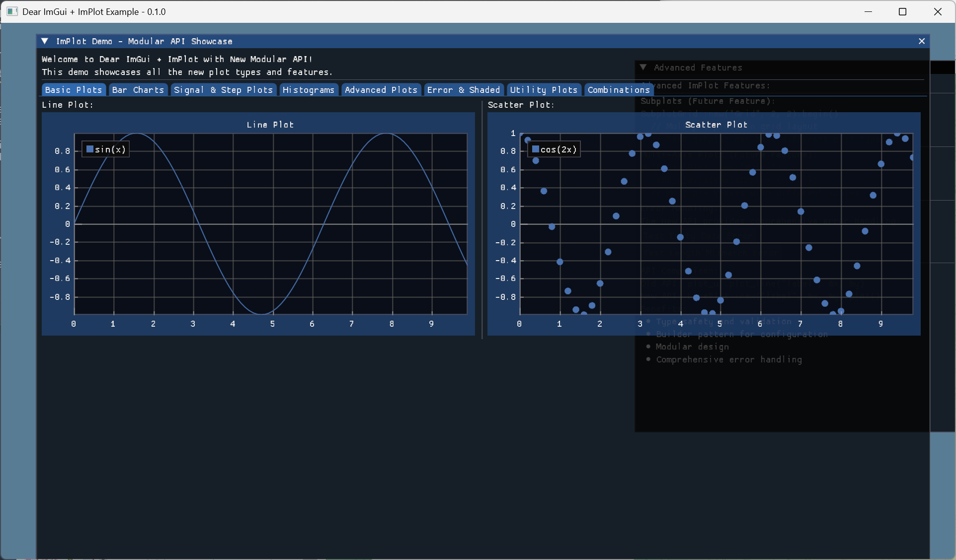Switch to the Bar Charts tab
The image size is (956, 560).
(138, 90)
